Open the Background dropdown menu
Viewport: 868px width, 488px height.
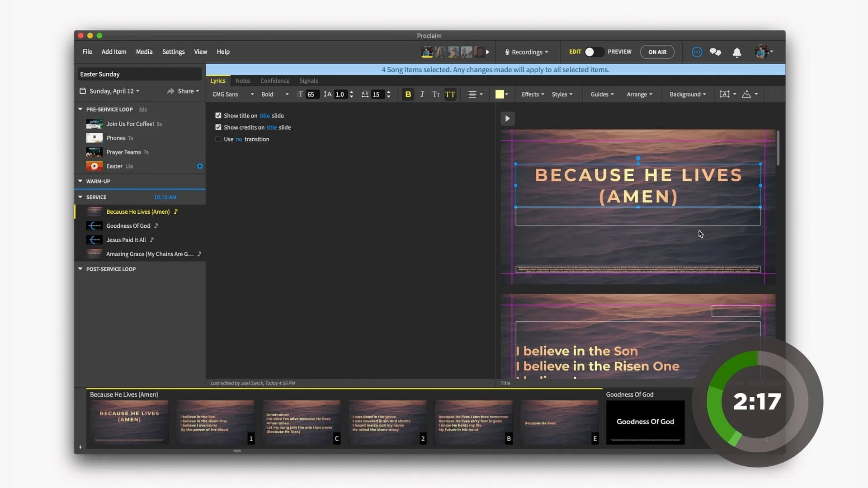[687, 94]
